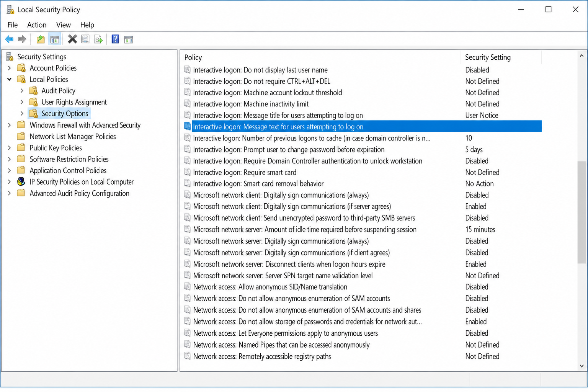Image resolution: width=588 pixels, height=392 pixels.
Task: Click the scroll up arrow of policy list
Action: click(x=581, y=56)
